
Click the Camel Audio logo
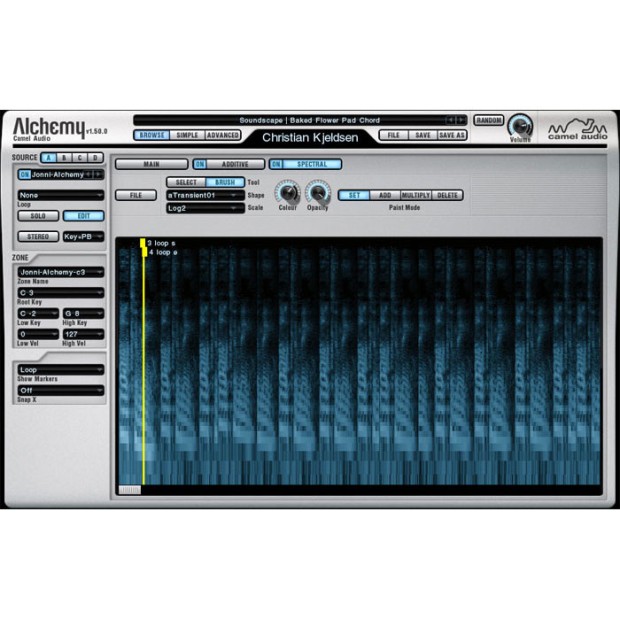(x=577, y=129)
